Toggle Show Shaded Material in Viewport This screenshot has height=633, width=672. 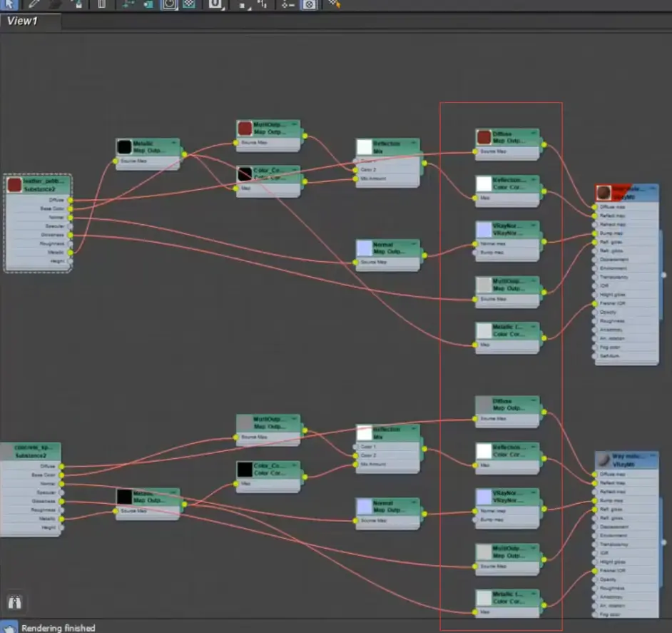[169, 4]
